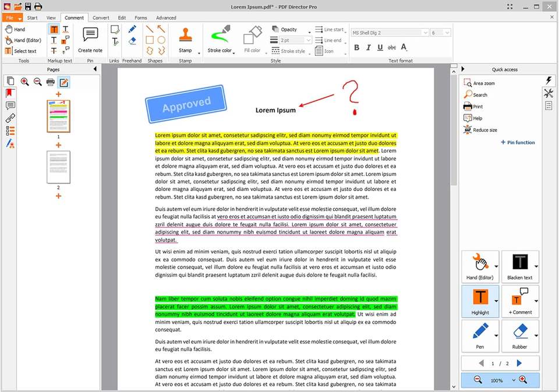The image size is (559, 392).
Task: Select page 2 thumbnail in Pages panel
Action: click(x=58, y=167)
